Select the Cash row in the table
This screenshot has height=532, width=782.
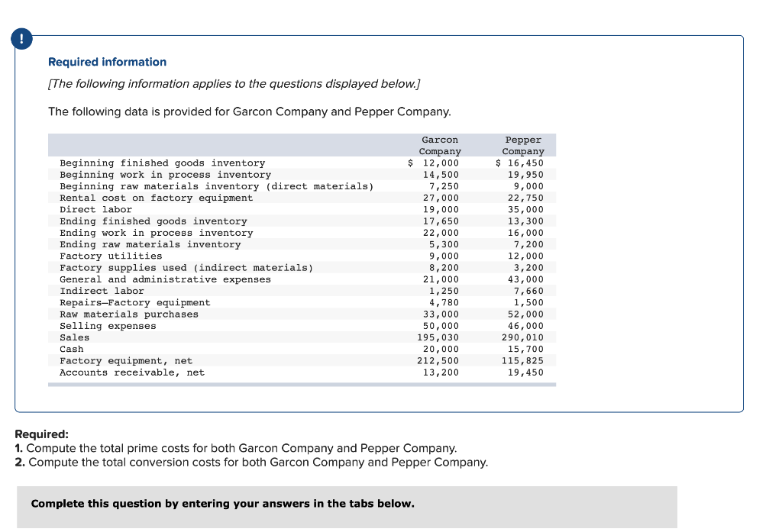pyautogui.click(x=73, y=349)
